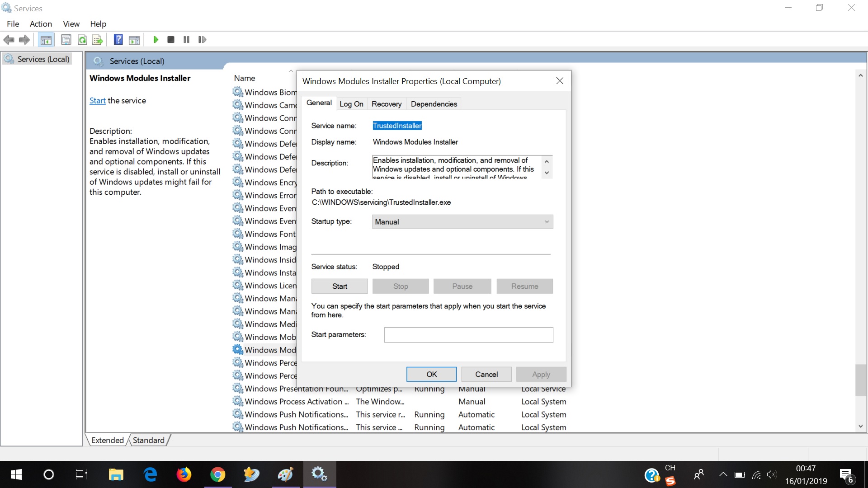Click the green Start Service toolbar icon
Image resolution: width=868 pixels, height=488 pixels.
156,40
